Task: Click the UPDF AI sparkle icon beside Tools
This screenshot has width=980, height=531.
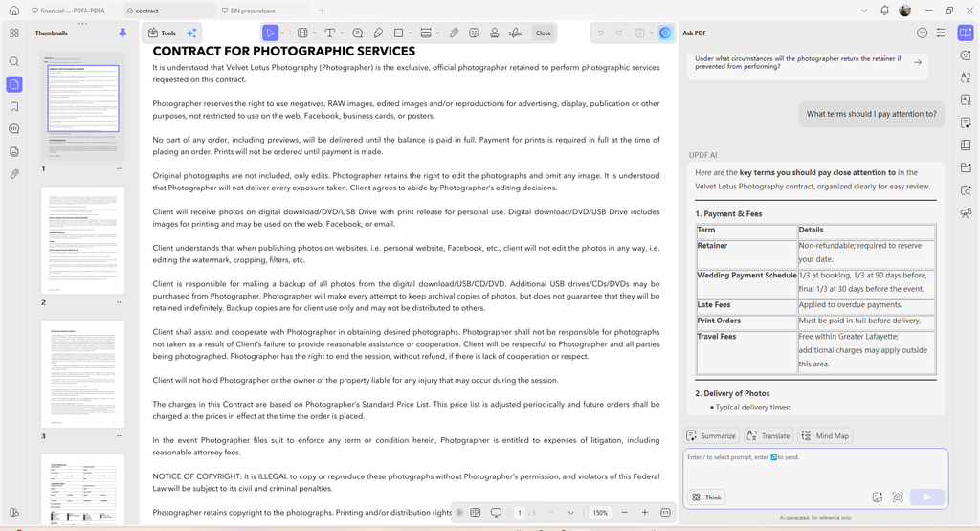Action: (191, 33)
